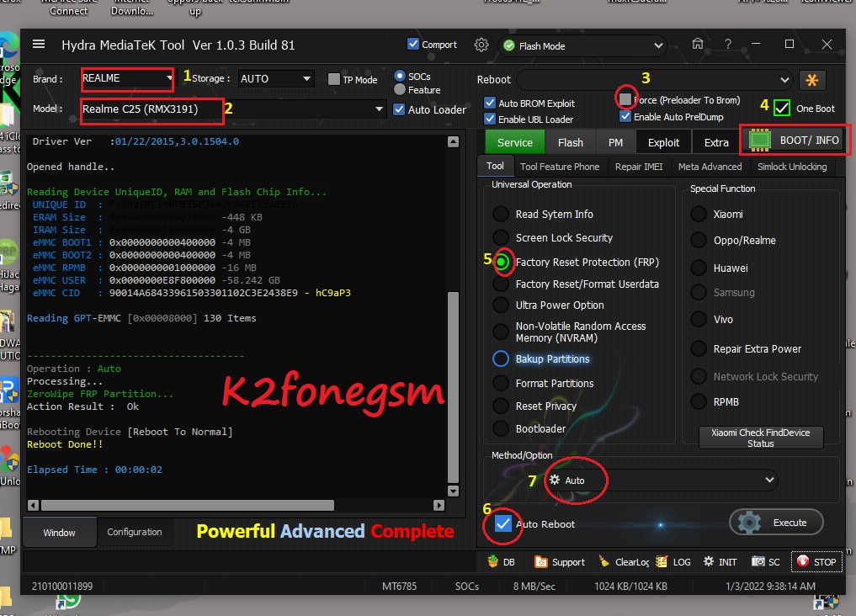This screenshot has height=616, width=856.
Task: Open the LOG icon
Action: pyautogui.click(x=662, y=561)
